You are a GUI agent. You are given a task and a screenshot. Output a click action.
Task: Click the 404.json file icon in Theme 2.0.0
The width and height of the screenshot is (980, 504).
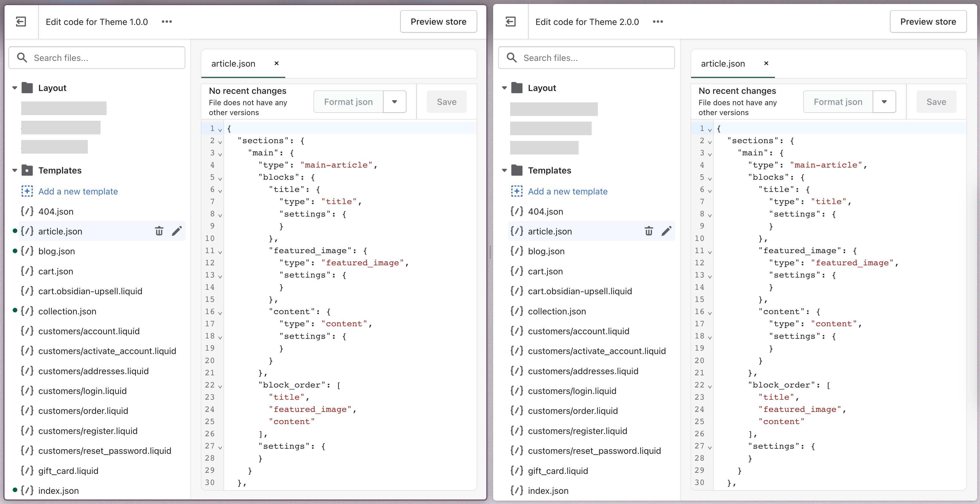point(517,211)
